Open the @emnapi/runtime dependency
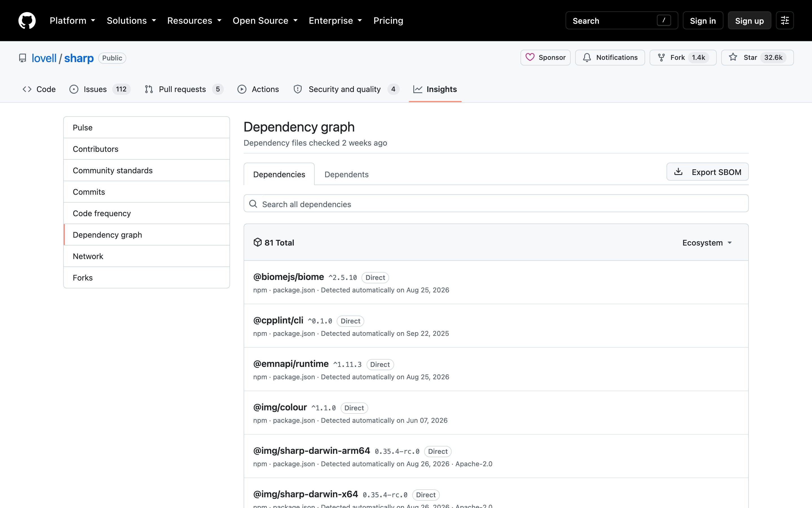Image resolution: width=812 pixels, height=508 pixels. pyautogui.click(x=291, y=364)
